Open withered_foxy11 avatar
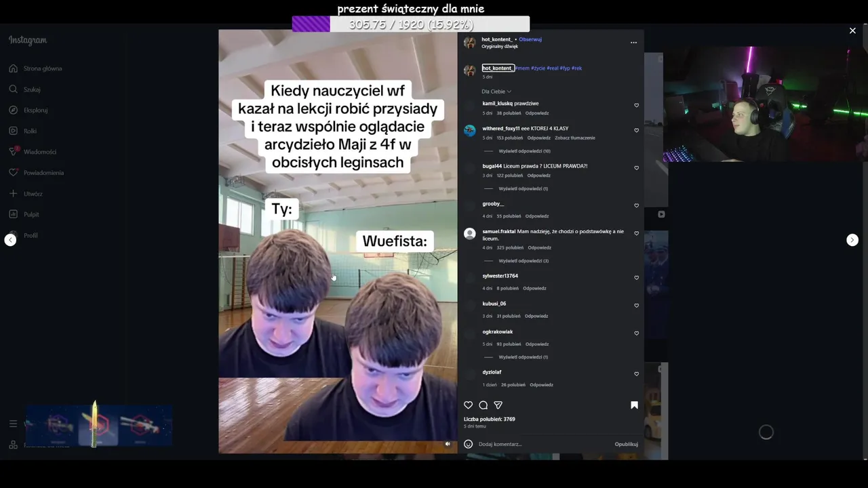 [x=469, y=131]
